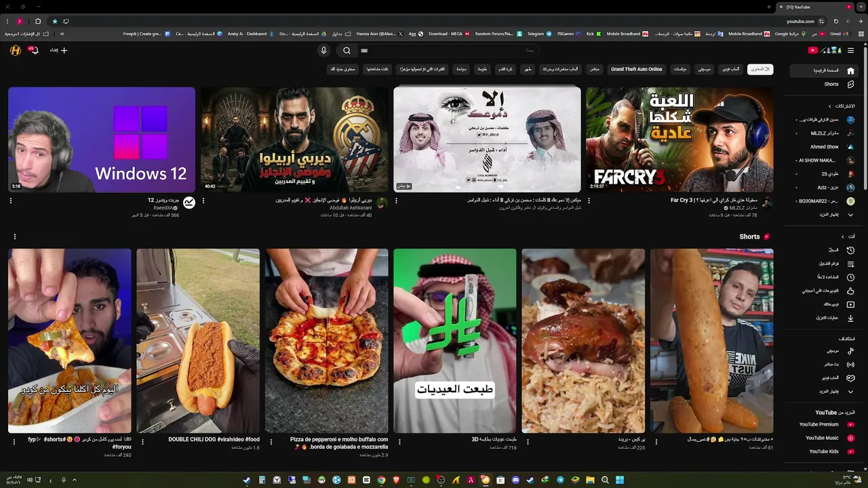
Task: Open Downloads (عمليات التنزيل) in sidebar
Action: [825, 318]
